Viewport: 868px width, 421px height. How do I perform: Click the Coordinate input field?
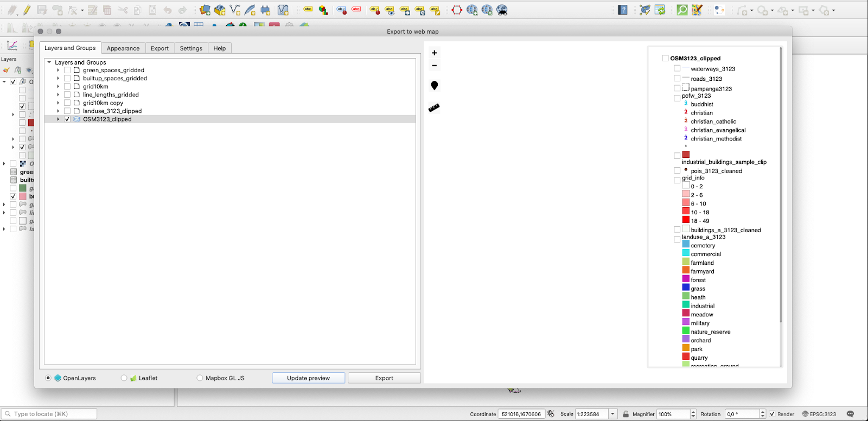pos(521,414)
